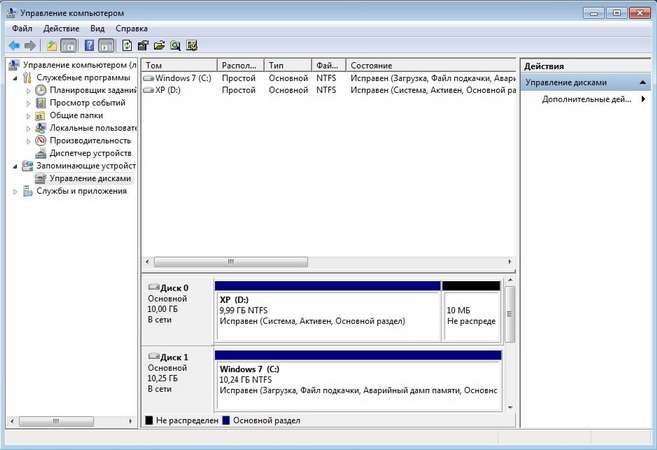Toggle the Action pane toolbar button
Image resolution: width=657 pixels, height=450 pixels.
106,45
